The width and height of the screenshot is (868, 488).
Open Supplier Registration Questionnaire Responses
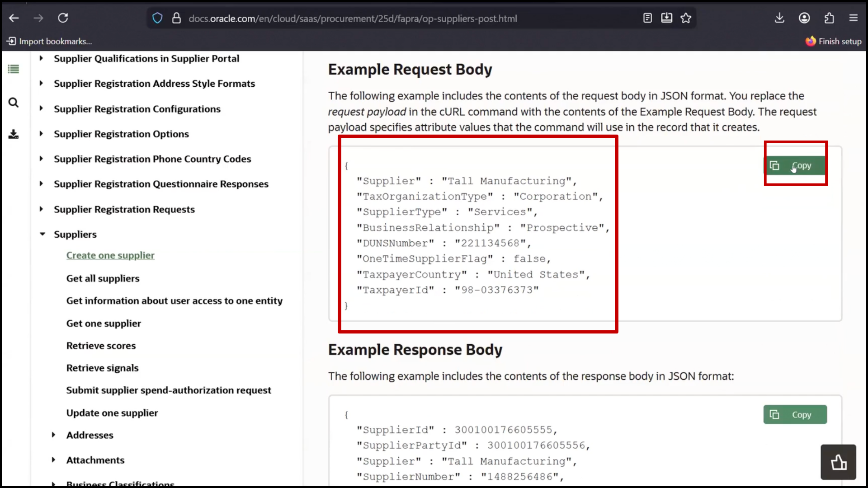pos(161,184)
